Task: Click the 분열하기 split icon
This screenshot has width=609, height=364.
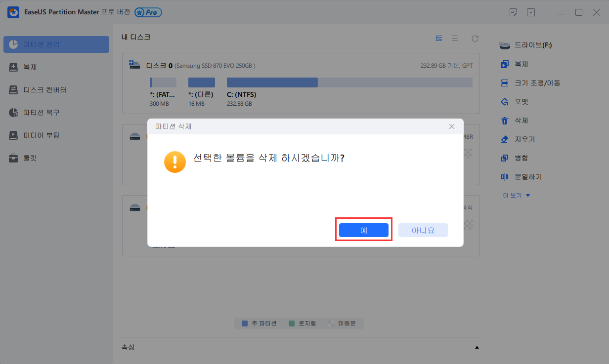Action: pyautogui.click(x=505, y=177)
